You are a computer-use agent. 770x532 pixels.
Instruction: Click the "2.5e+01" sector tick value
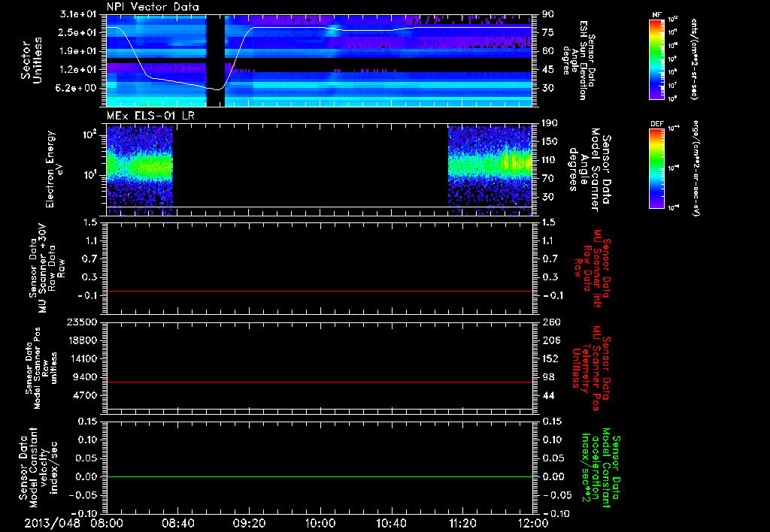pyautogui.click(x=78, y=32)
